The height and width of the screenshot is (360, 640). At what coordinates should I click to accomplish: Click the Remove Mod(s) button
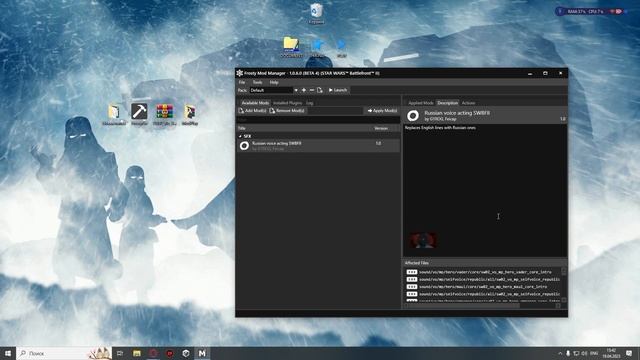(287, 111)
